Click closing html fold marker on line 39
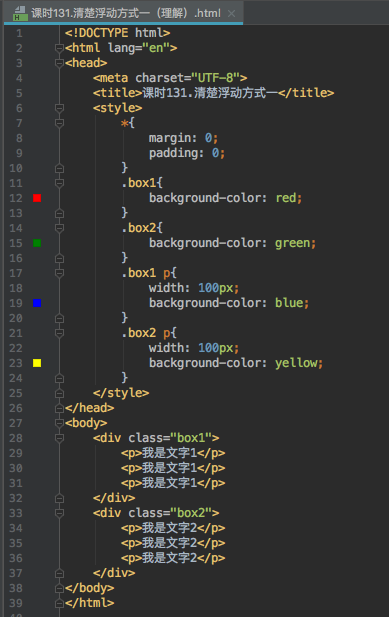 (x=59, y=603)
